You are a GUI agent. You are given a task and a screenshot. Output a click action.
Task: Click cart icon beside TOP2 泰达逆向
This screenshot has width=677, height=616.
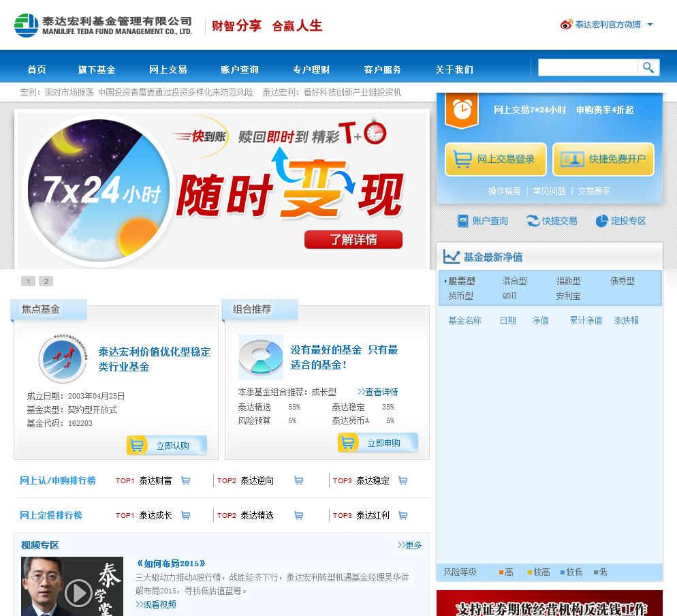tap(298, 481)
